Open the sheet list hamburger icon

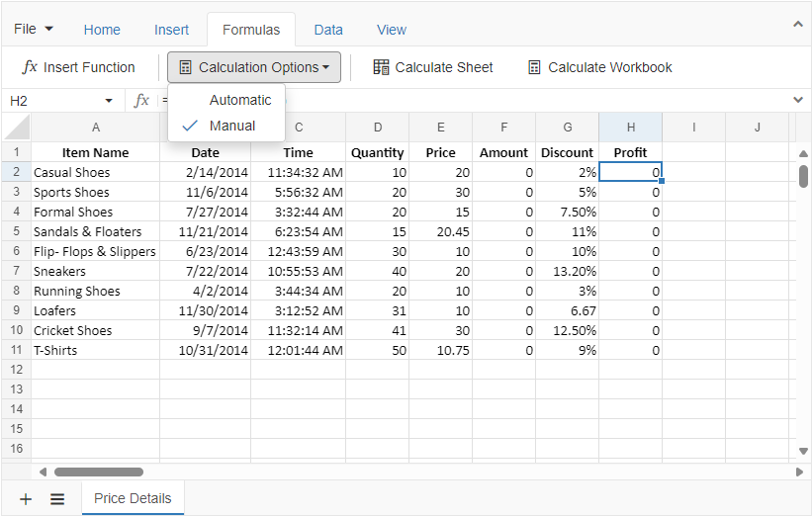[x=57, y=499]
